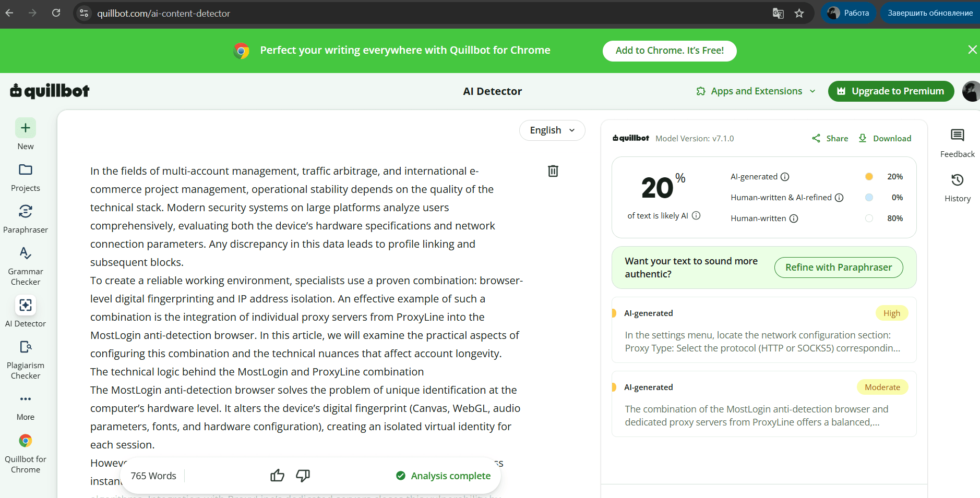
Task: Click the white Human-written color dot
Action: (x=869, y=218)
